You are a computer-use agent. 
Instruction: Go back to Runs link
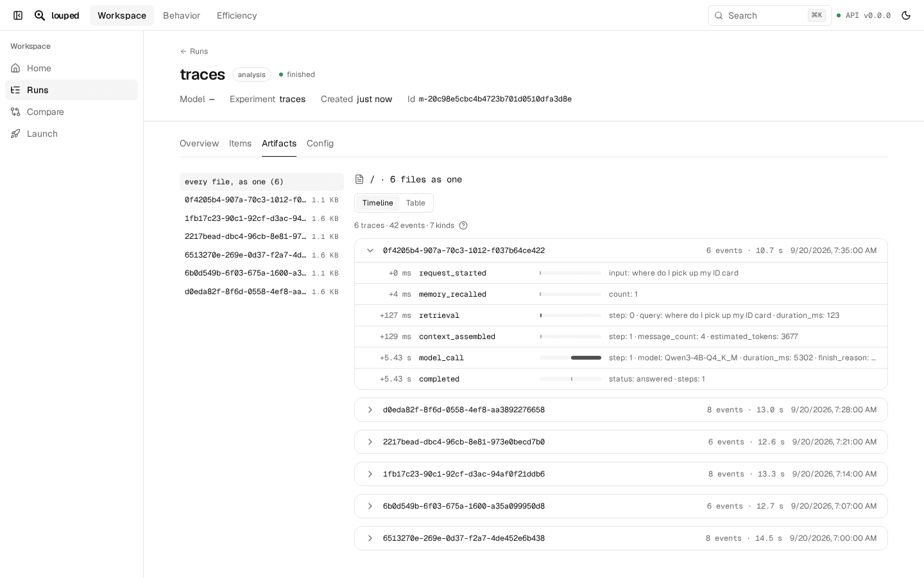(194, 51)
